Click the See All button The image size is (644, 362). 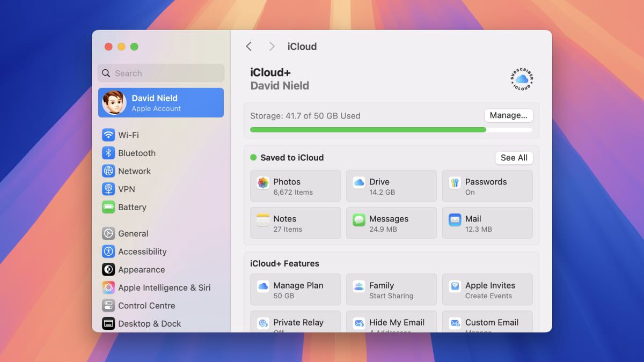pyautogui.click(x=514, y=158)
